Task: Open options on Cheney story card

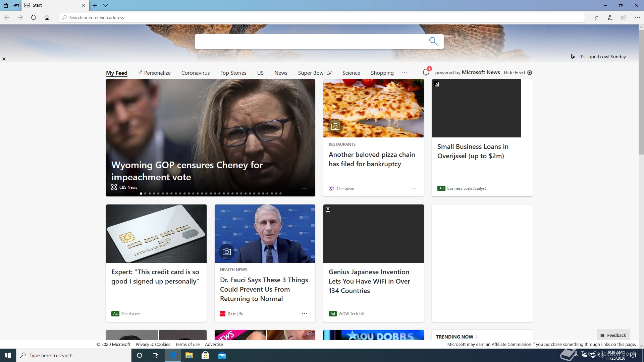Action: (x=305, y=188)
